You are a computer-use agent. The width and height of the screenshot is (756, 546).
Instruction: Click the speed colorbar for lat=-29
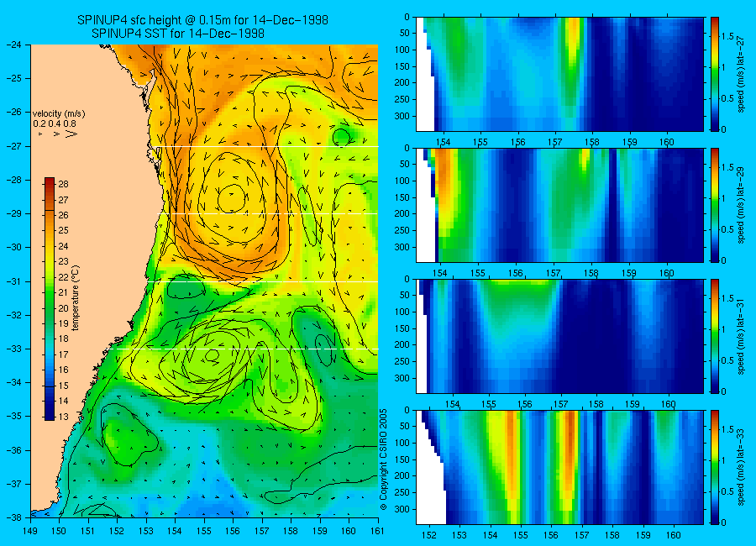click(715, 205)
